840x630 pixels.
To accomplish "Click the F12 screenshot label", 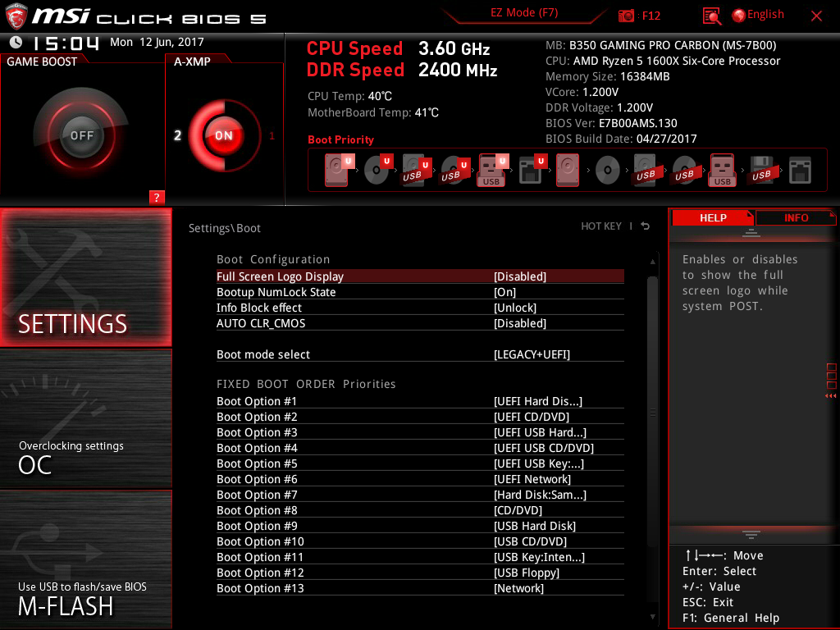I will pos(651,16).
